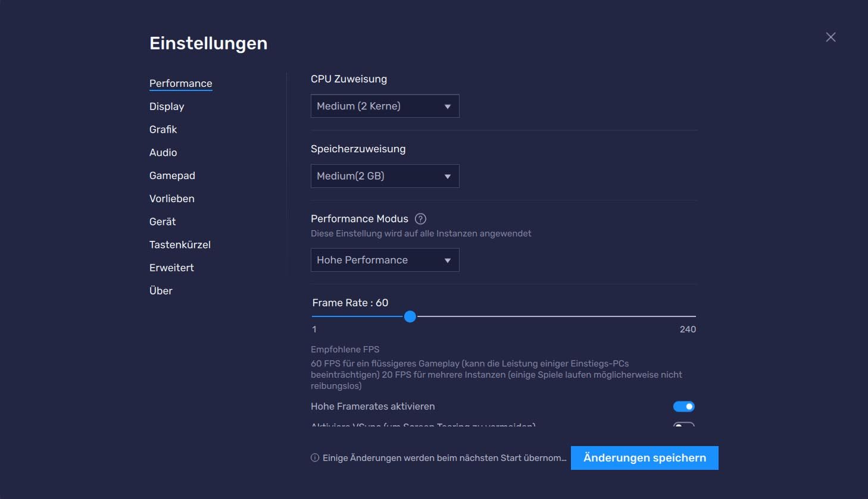Image resolution: width=868 pixels, height=499 pixels.
Task: Click the 'Hohe Framerates aktivieren' label text
Action: [373, 407]
